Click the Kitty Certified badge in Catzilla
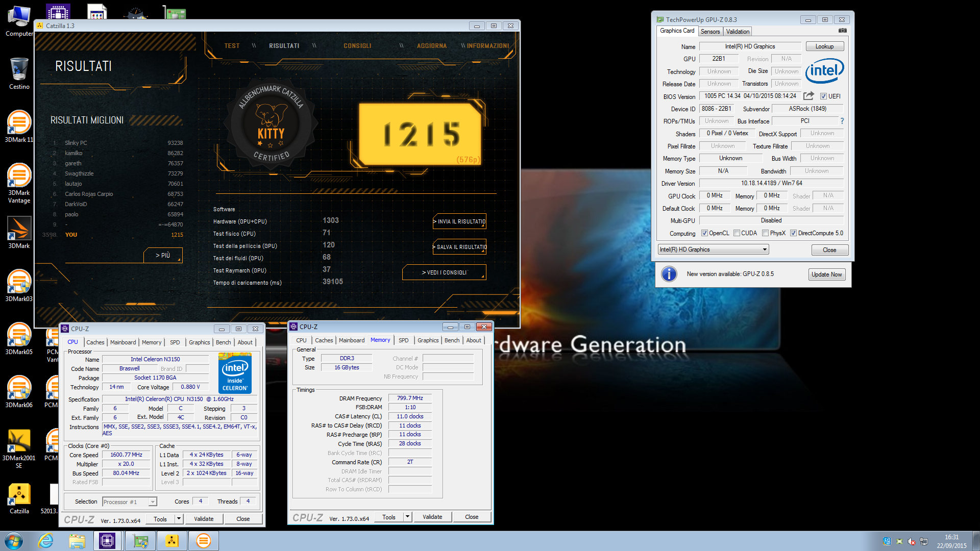Image resolution: width=980 pixels, height=551 pixels. coord(271,123)
